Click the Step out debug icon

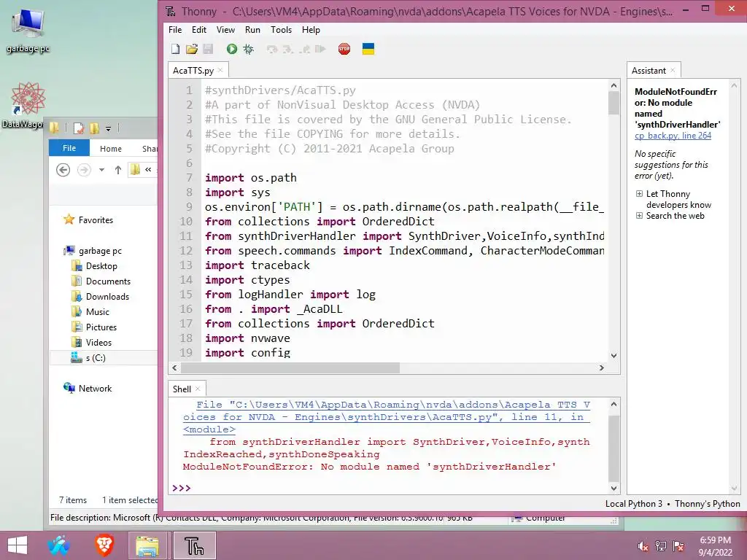(x=304, y=49)
